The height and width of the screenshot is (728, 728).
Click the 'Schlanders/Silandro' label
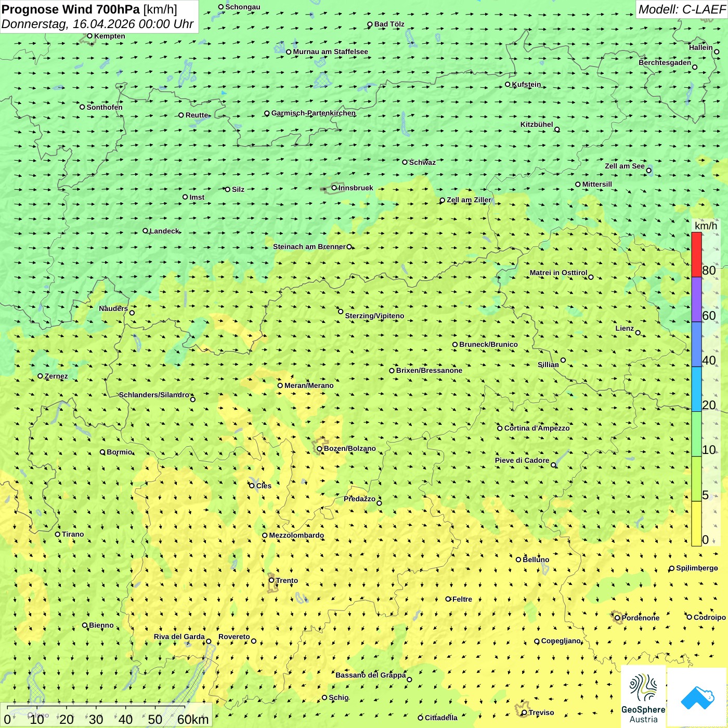pyautogui.click(x=154, y=395)
